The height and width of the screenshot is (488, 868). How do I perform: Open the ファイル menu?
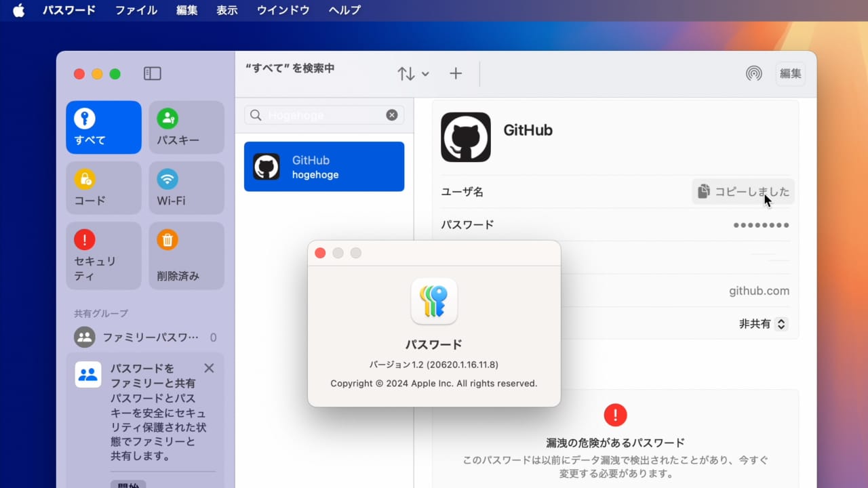click(x=136, y=10)
